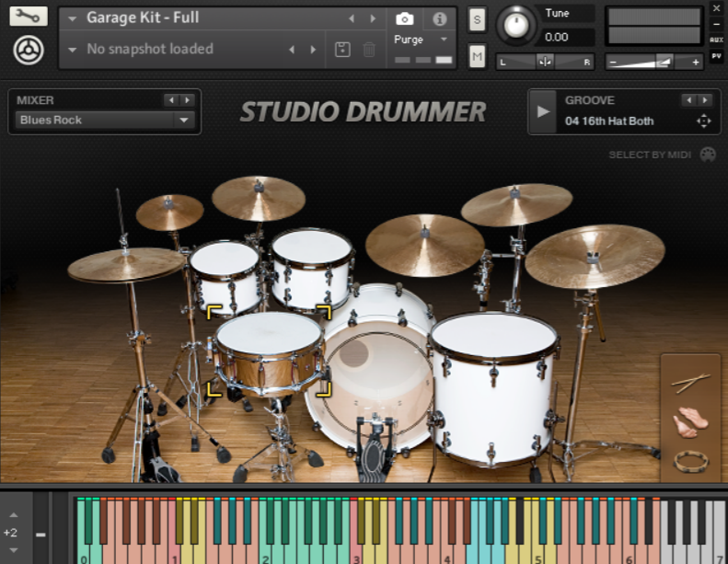
Task: Click the Native Instruments round logo icon
Action: coord(29,50)
